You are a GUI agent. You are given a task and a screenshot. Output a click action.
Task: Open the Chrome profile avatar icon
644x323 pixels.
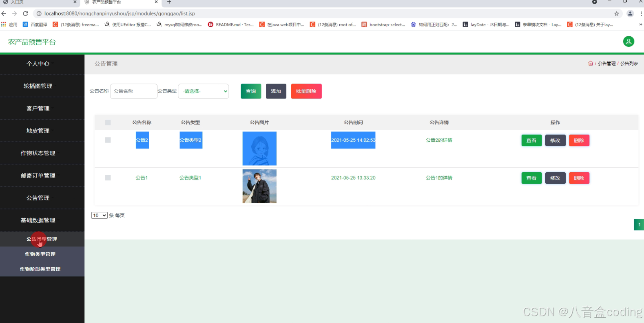click(x=630, y=13)
